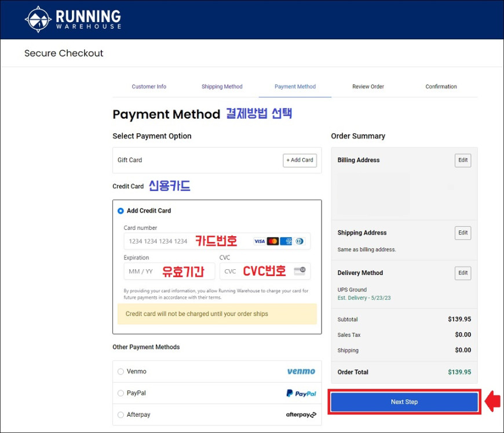Click the Next Step button

(404, 402)
